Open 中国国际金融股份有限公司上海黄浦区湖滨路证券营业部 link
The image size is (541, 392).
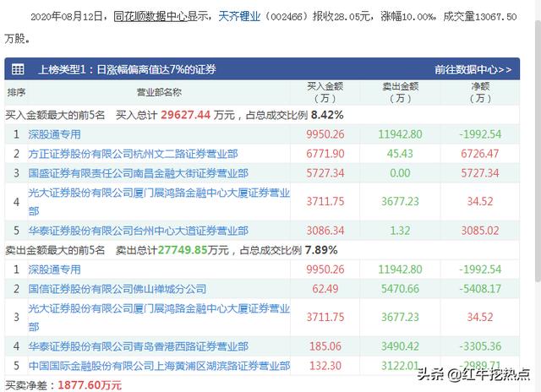[159, 366]
